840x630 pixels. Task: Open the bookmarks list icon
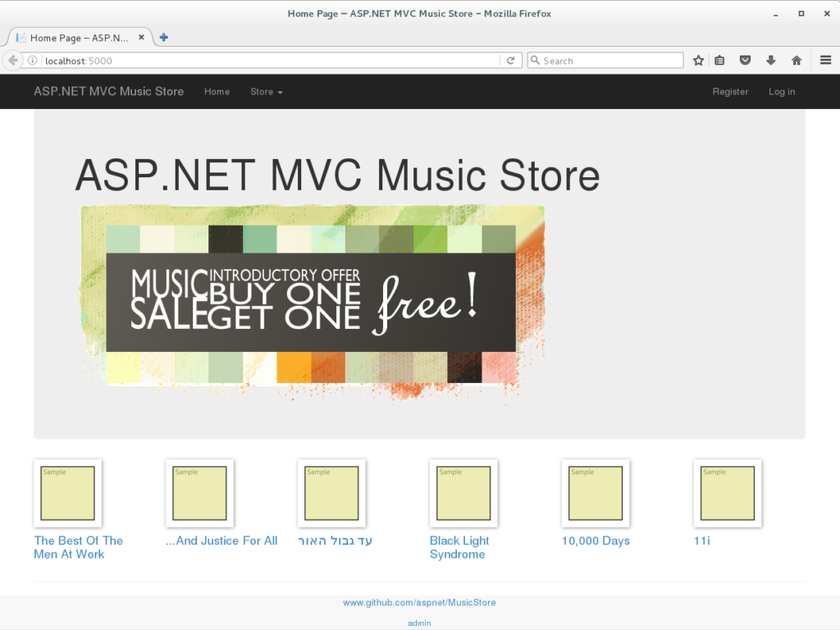pyautogui.click(x=719, y=61)
